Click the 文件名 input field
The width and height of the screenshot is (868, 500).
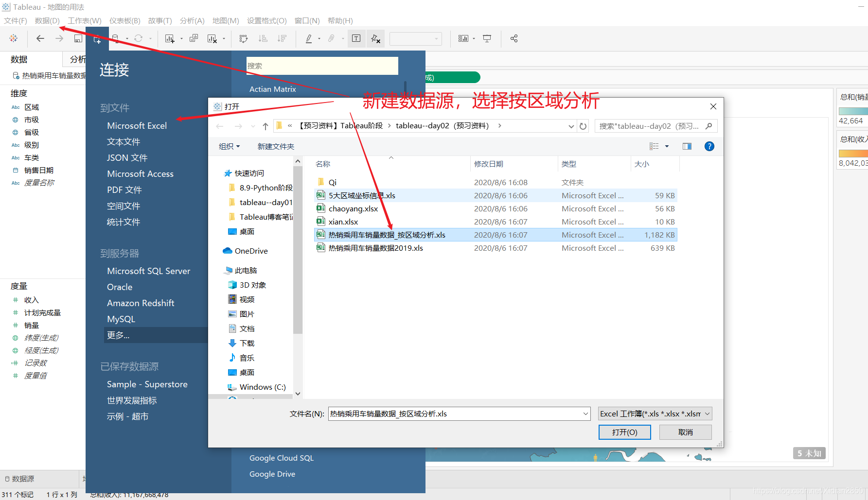[x=459, y=414]
